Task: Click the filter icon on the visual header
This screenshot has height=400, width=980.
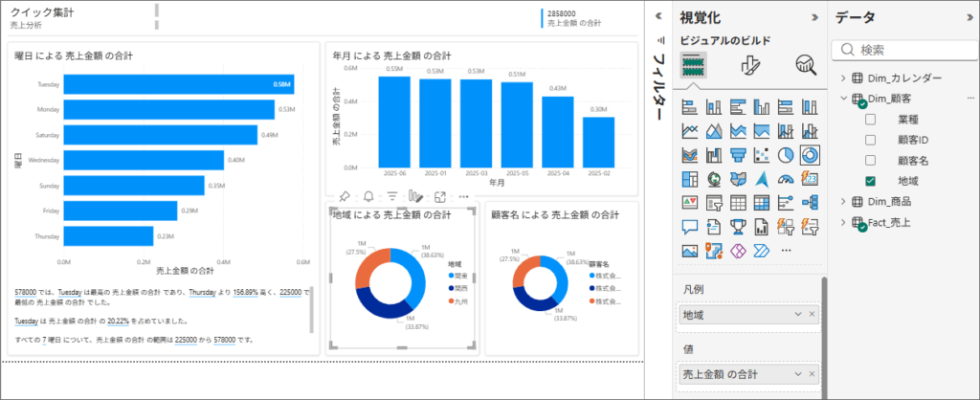Action: coord(392,196)
